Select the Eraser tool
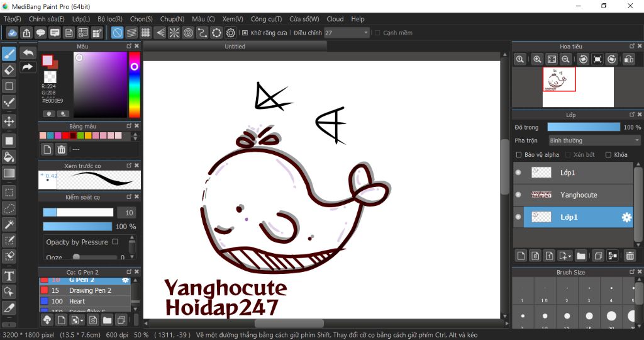Image resolution: width=644 pixels, height=340 pixels. coord(9,70)
